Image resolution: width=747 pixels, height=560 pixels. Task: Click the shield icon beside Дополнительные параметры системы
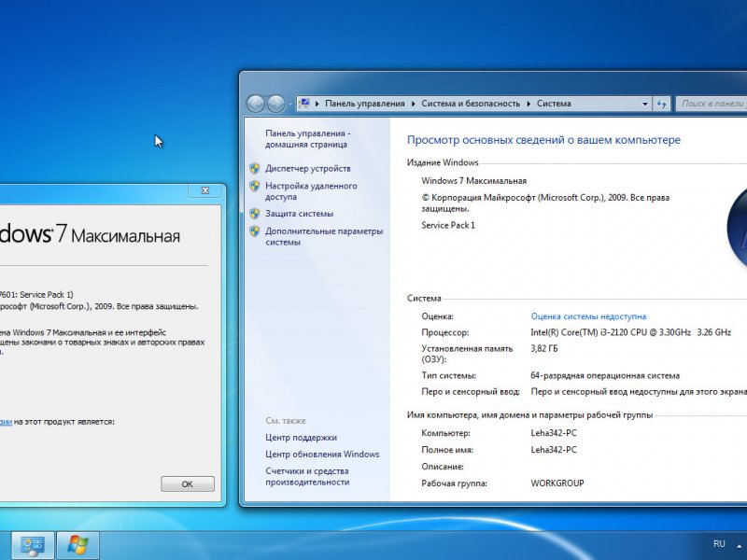pos(255,231)
